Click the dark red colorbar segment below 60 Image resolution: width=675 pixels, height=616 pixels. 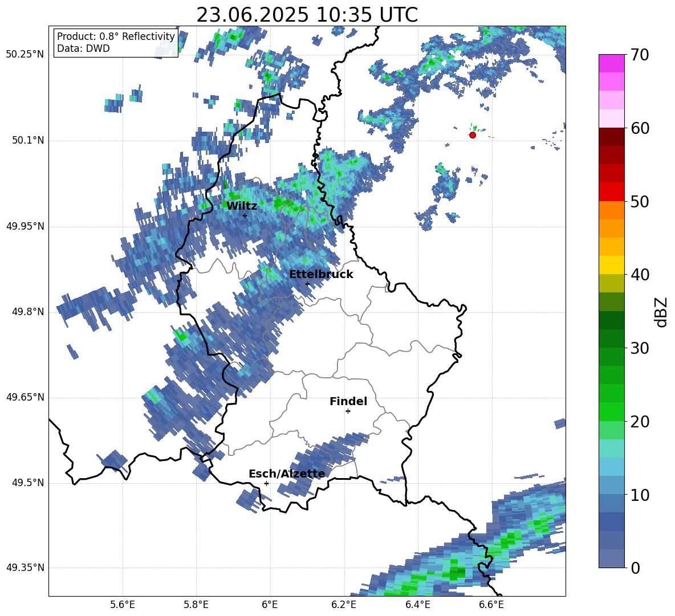coord(611,137)
